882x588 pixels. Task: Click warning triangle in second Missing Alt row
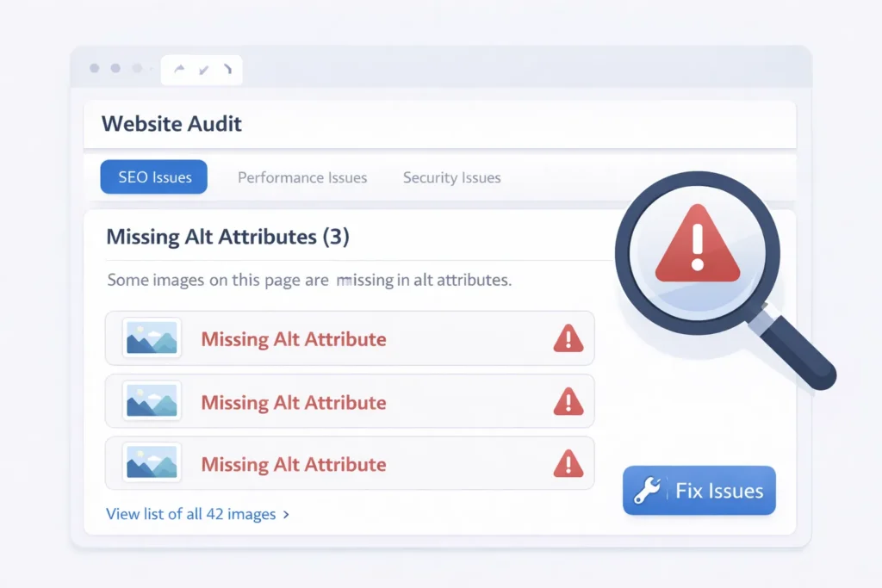click(x=568, y=401)
